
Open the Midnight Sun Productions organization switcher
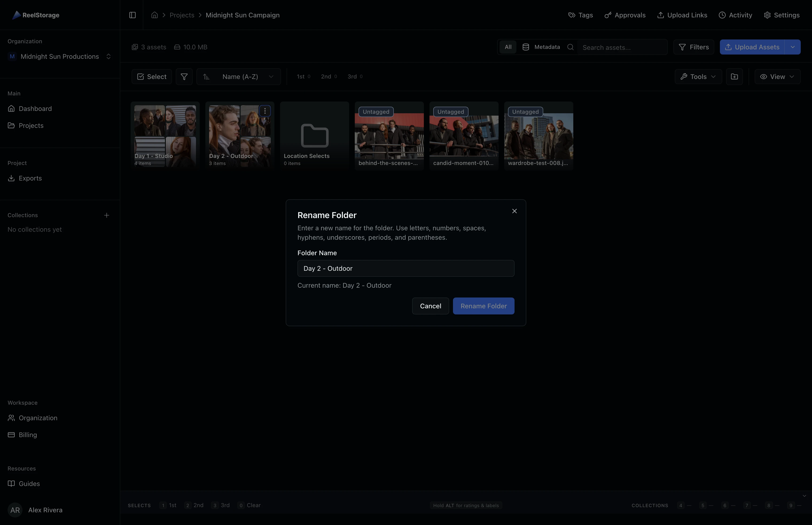[60, 57]
